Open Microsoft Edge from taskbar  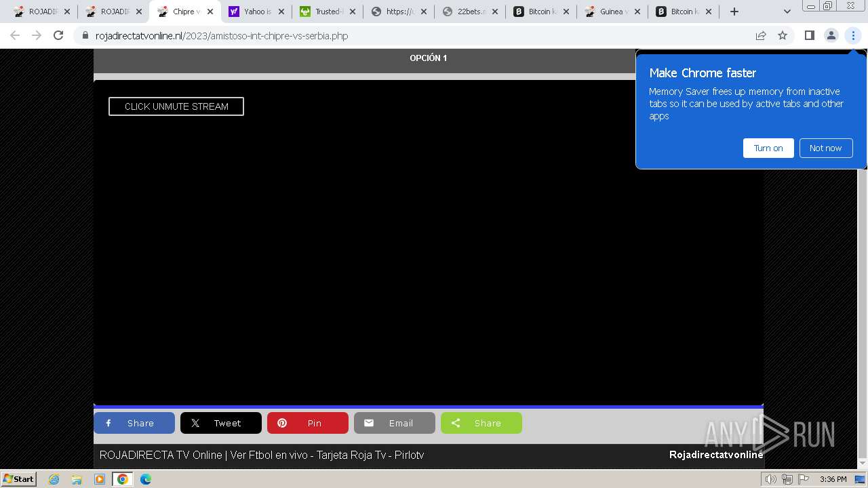click(x=146, y=479)
